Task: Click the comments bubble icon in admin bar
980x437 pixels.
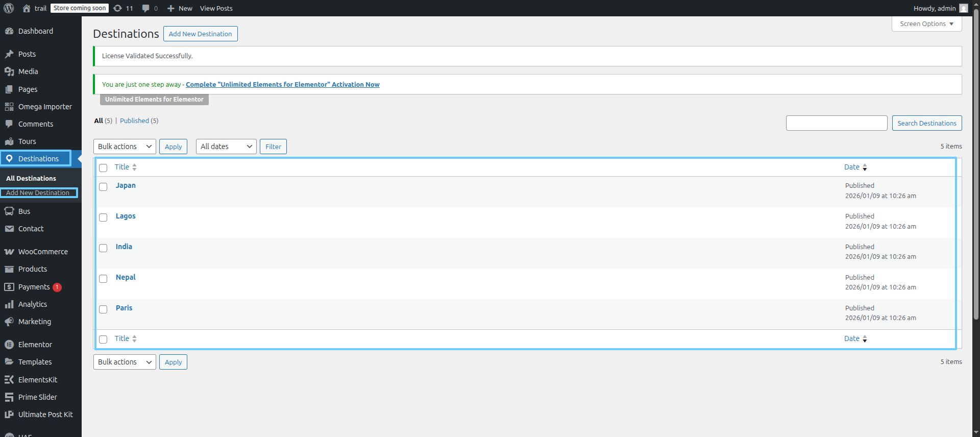Action: [x=146, y=8]
